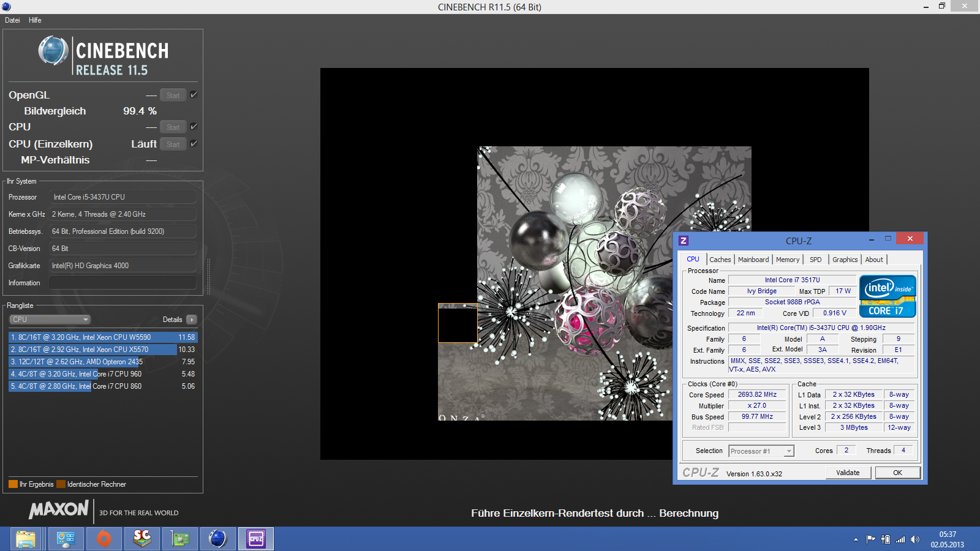Click OK in the CPU-Z window
The height and width of the screenshot is (551, 980).
coord(897,473)
